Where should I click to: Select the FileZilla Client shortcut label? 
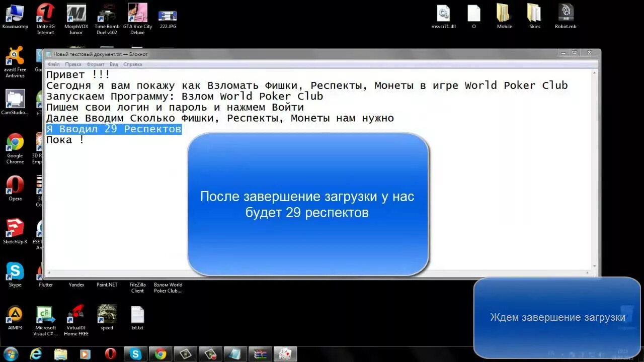click(137, 288)
